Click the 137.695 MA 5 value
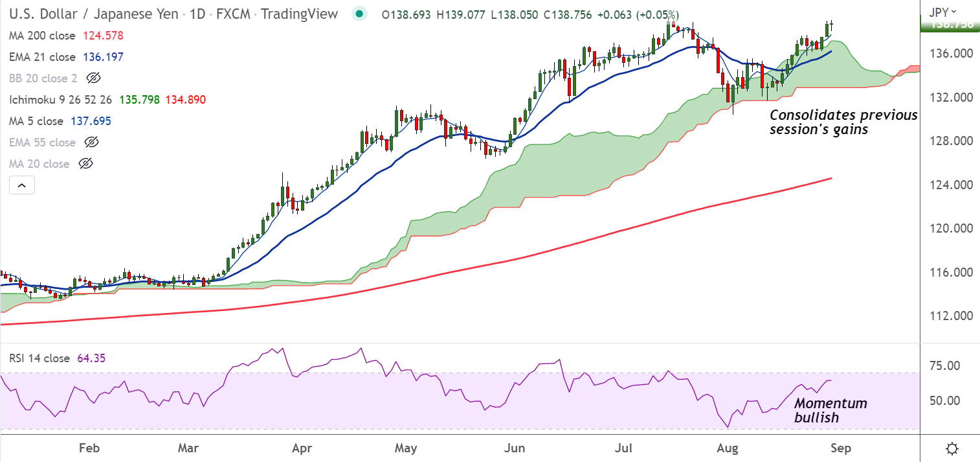 (91, 121)
